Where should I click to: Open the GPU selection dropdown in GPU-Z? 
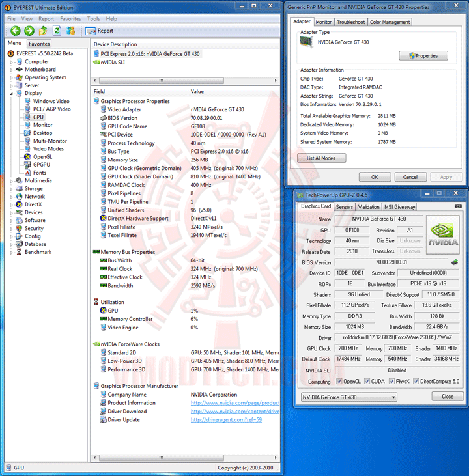349,397
